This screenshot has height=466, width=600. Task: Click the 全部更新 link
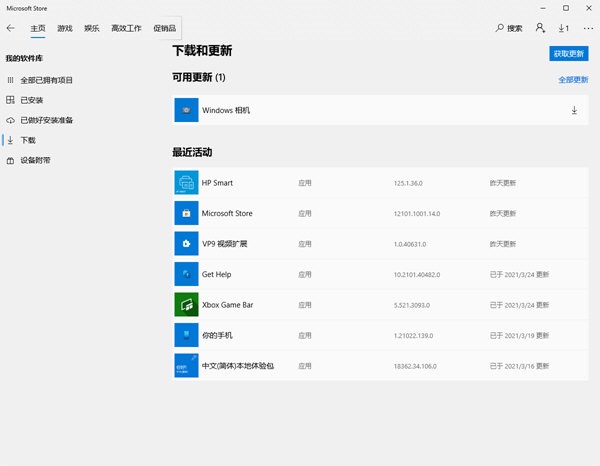pyautogui.click(x=573, y=79)
